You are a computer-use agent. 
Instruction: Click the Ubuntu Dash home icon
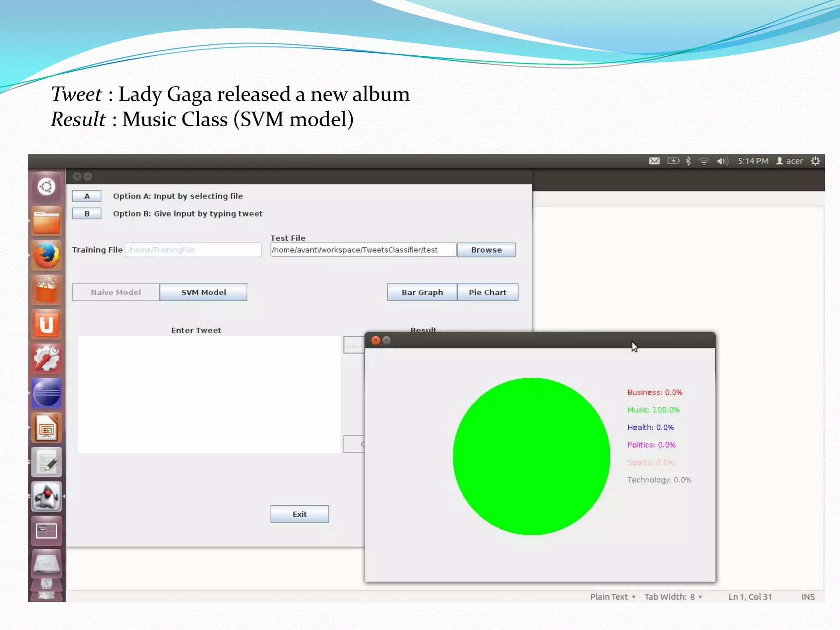[46, 187]
